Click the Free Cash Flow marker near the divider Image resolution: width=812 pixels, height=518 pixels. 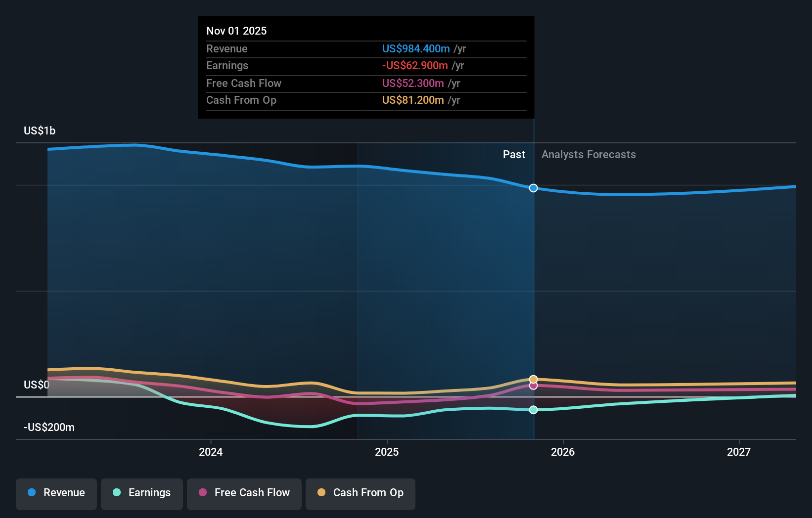533,386
